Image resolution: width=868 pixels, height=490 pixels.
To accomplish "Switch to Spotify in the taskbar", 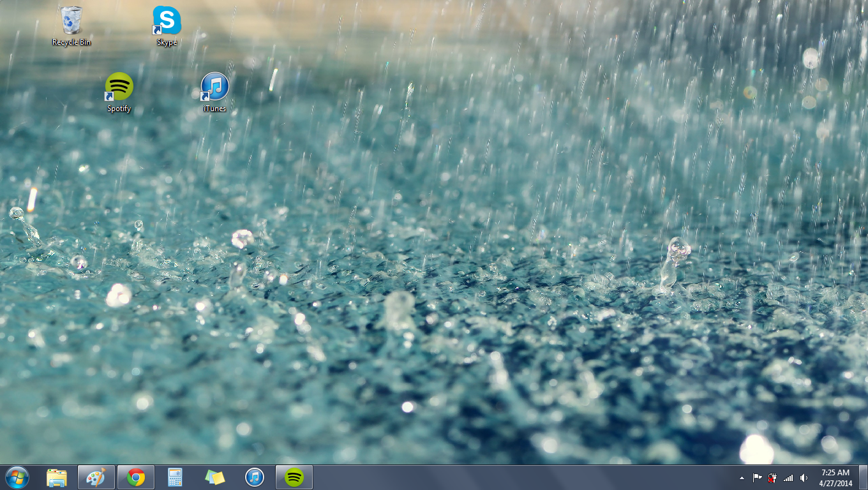I will [294, 477].
